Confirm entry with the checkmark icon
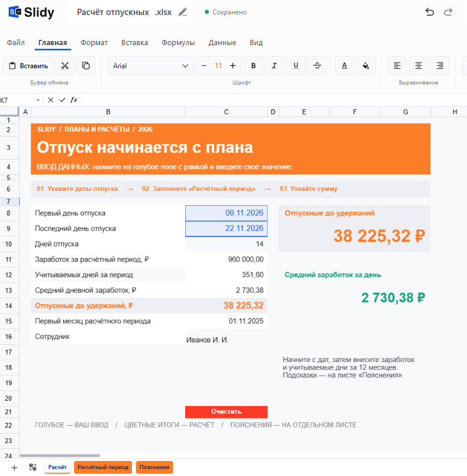Screen dimensions: 467x476 [x=62, y=100]
